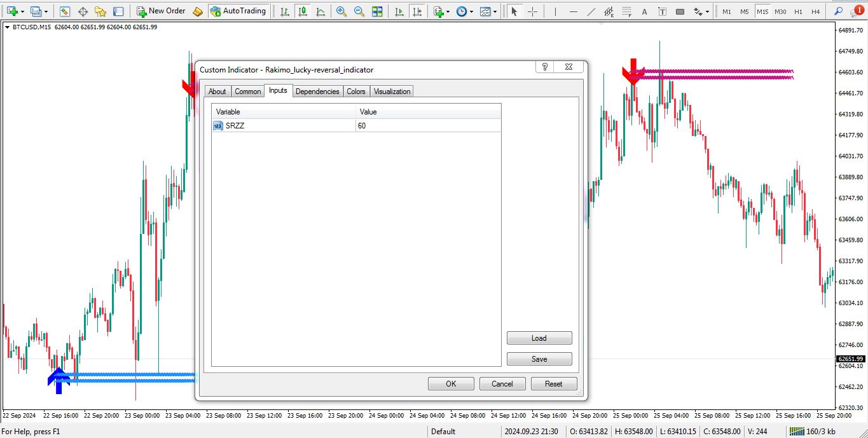Save the indicator settings
Screen dimensions: 868x438
click(539, 359)
